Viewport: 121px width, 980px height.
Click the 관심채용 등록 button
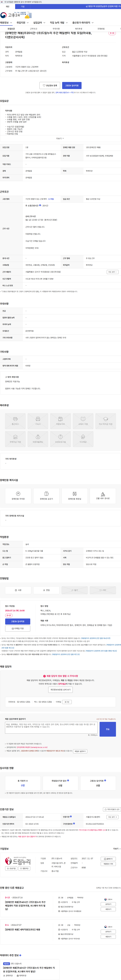[50, 86]
